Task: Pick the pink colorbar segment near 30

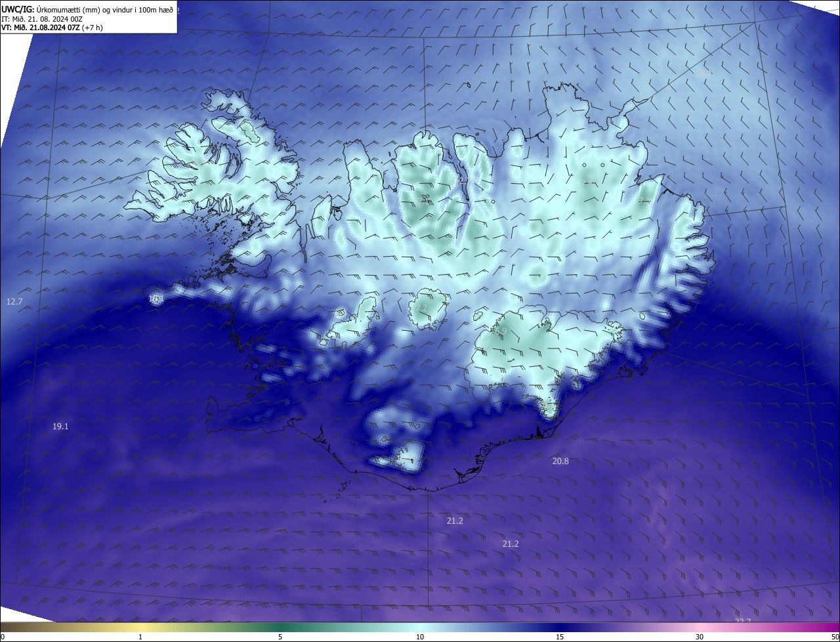Action: pyautogui.click(x=700, y=627)
